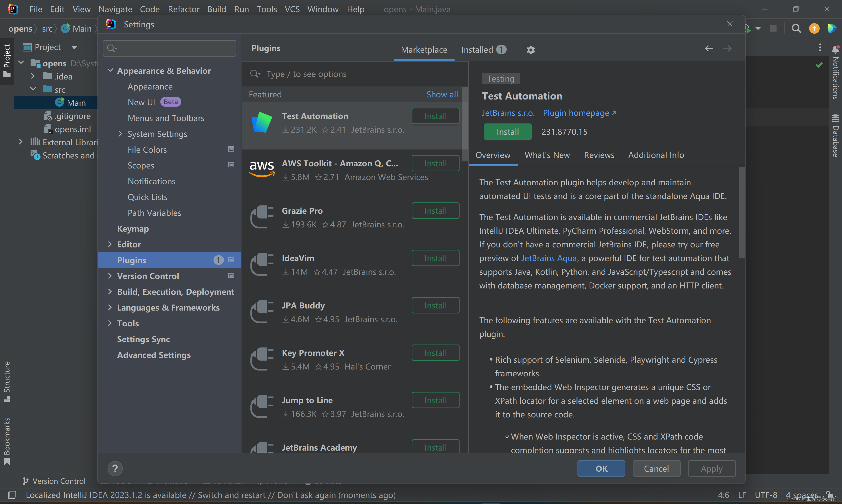Open Settings help question mark
The height and width of the screenshot is (504, 842).
pos(115,468)
